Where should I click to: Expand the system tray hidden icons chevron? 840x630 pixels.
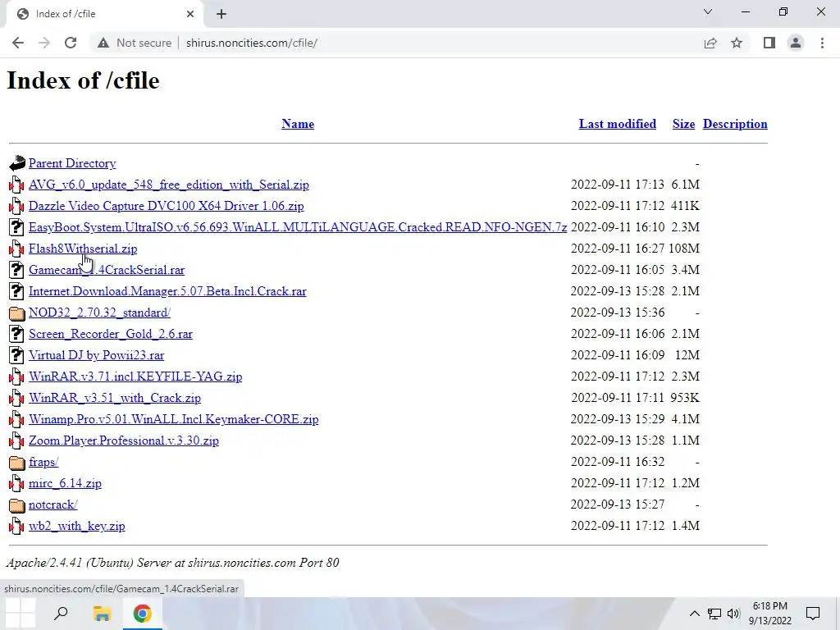click(x=694, y=614)
